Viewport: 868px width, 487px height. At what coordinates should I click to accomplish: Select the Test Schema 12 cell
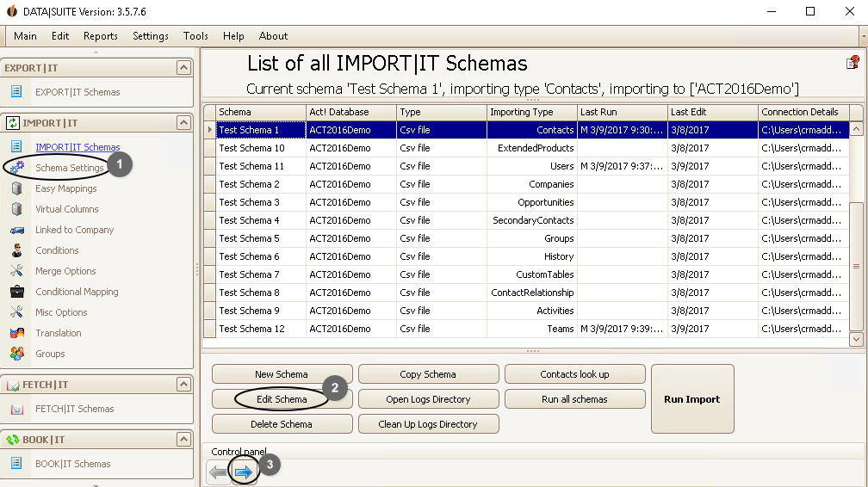(x=261, y=329)
